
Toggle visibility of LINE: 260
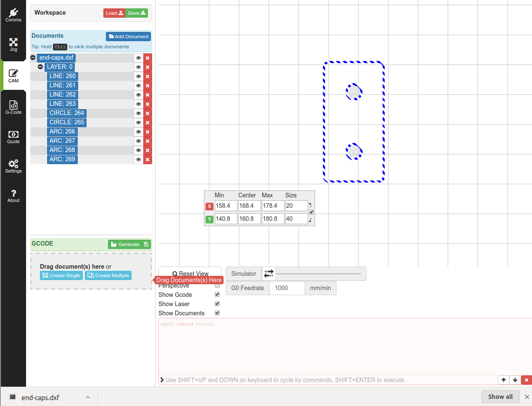(x=138, y=76)
